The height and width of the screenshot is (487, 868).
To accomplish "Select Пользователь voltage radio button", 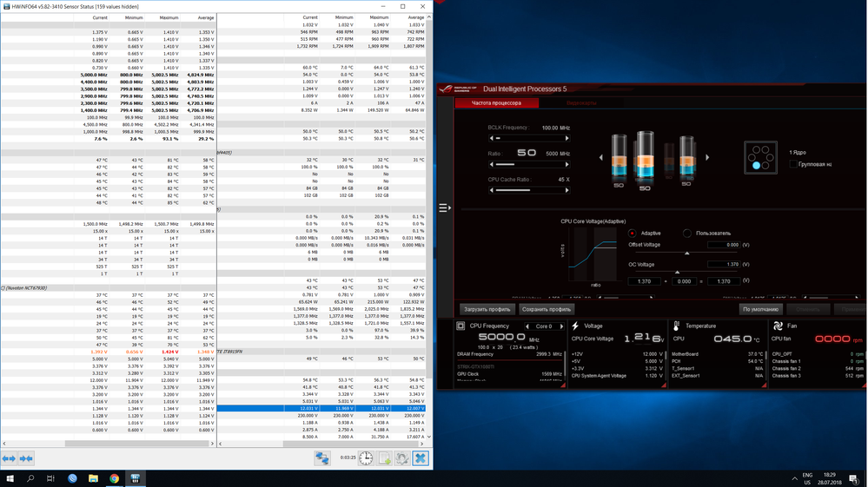I will (x=687, y=234).
